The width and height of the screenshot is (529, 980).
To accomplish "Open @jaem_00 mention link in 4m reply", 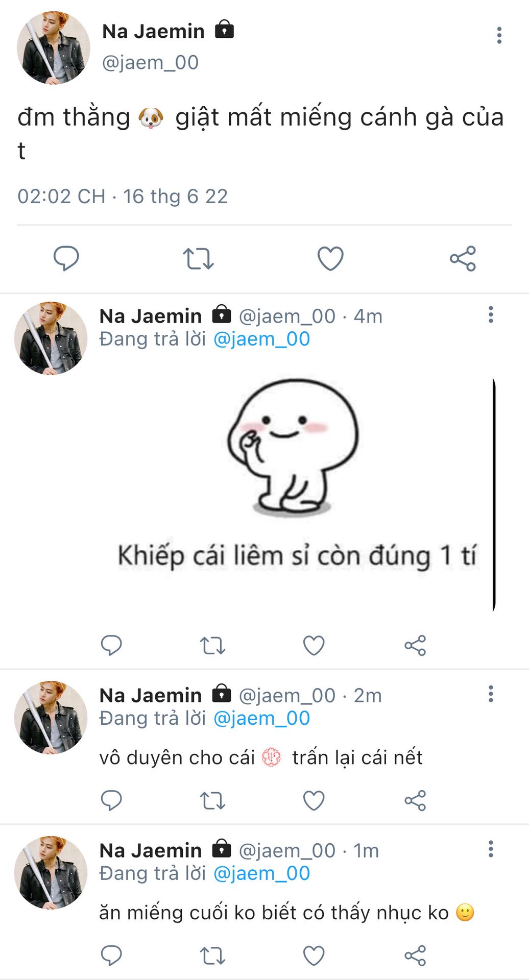I will [261, 339].
